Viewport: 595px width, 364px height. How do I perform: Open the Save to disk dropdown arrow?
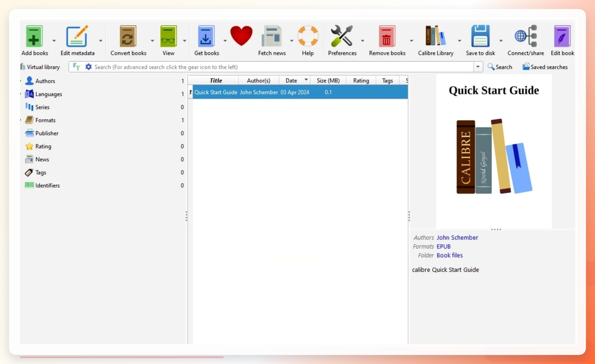(501, 41)
